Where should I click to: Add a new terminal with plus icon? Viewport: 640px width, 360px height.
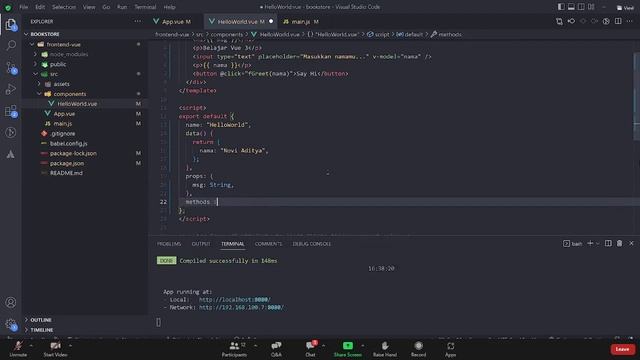[590, 243]
